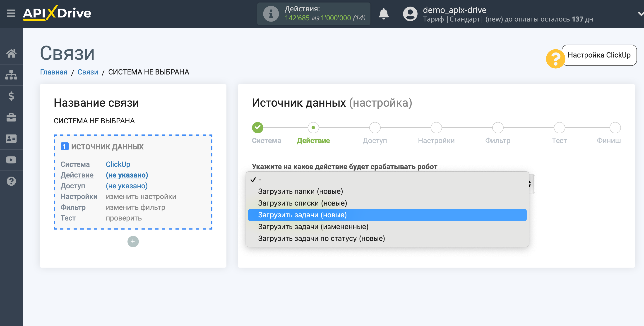
Task: Click изменить настройки text
Action: tap(141, 197)
